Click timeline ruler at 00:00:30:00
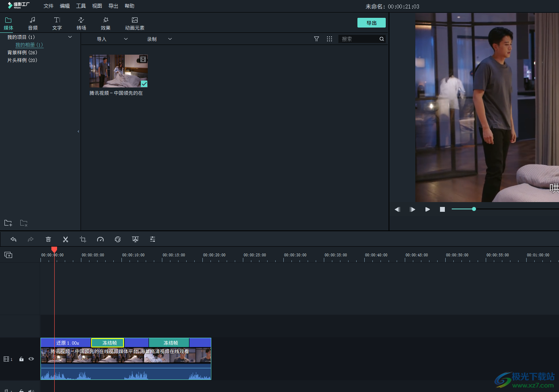559x392 pixels. tap(295, 255)
